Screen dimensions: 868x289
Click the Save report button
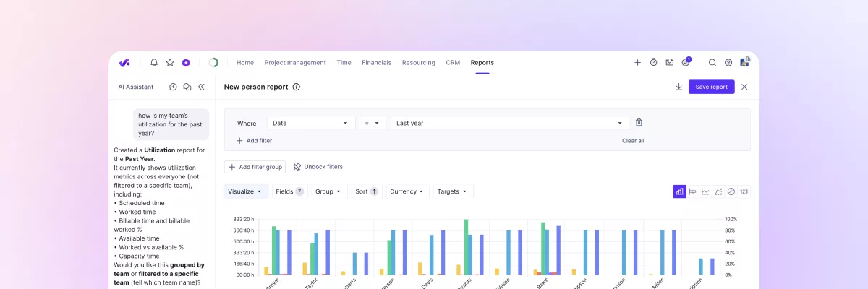point(711,87)
